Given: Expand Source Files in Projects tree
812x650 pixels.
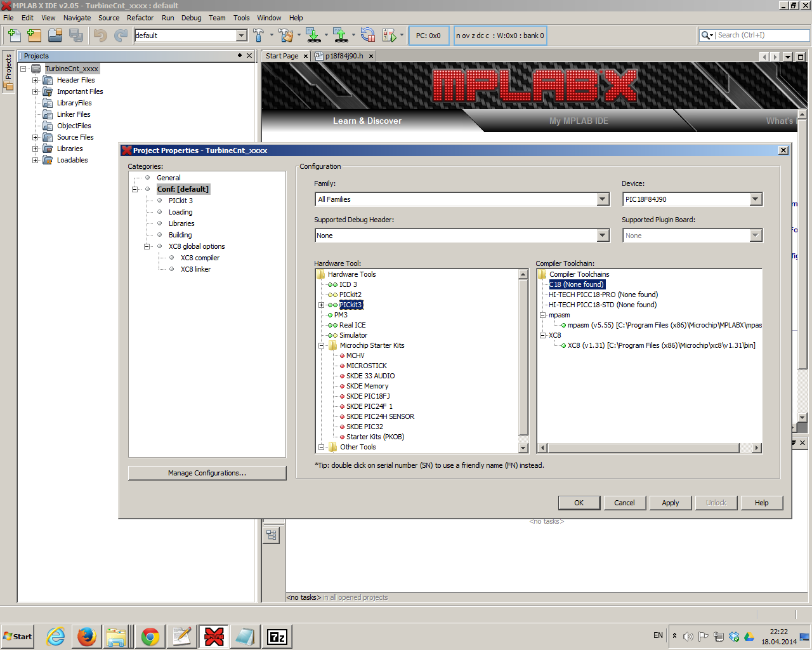Looking at the screenshot, I should click(36, 137).
